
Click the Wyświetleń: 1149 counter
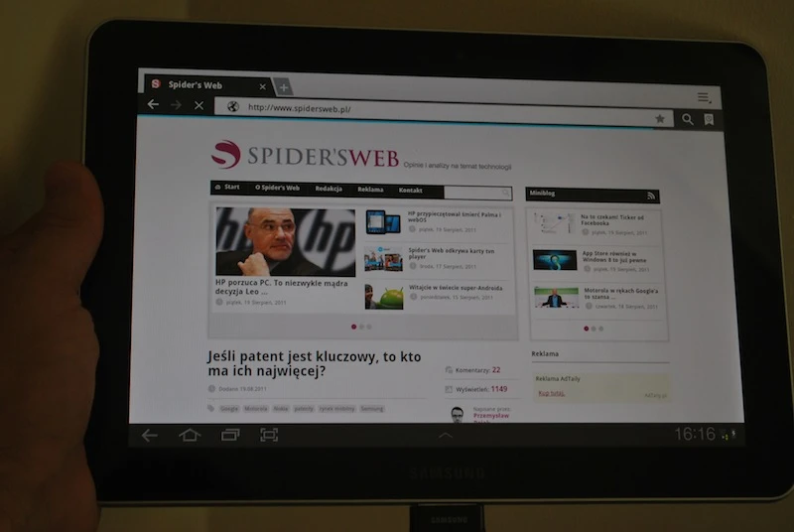coord(476,389)
